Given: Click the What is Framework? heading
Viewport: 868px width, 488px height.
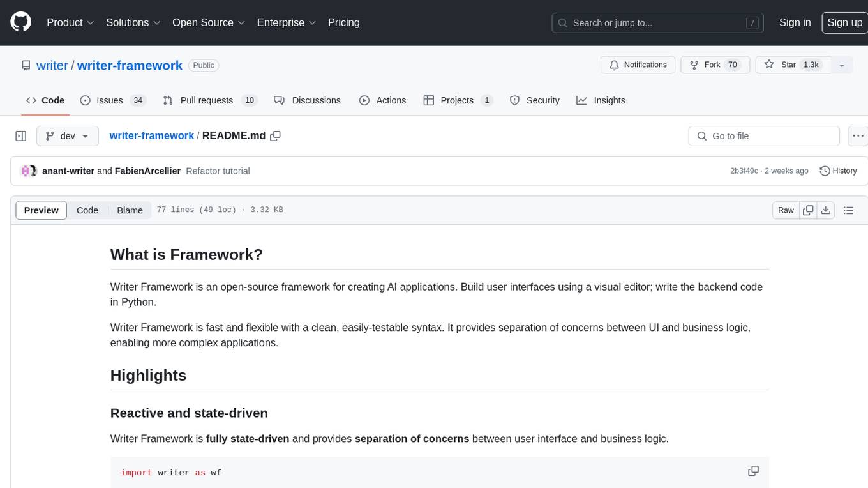Looking at the screenshot, I should (186, 254).
